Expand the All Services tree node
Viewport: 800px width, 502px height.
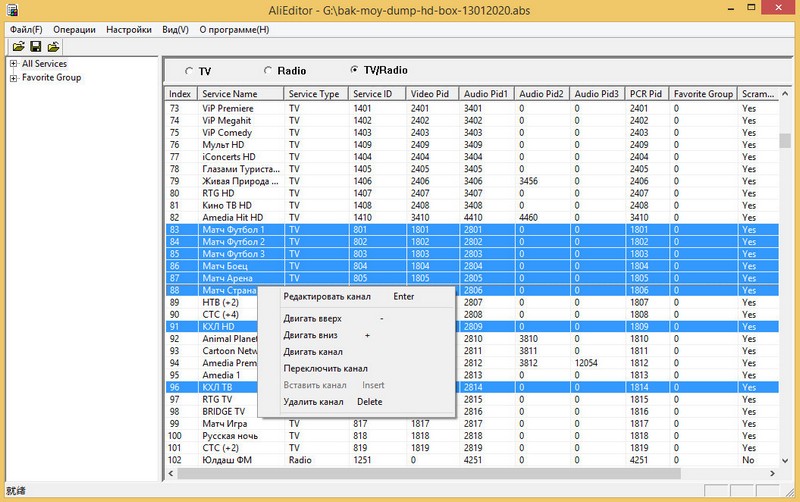click(13, 64)
